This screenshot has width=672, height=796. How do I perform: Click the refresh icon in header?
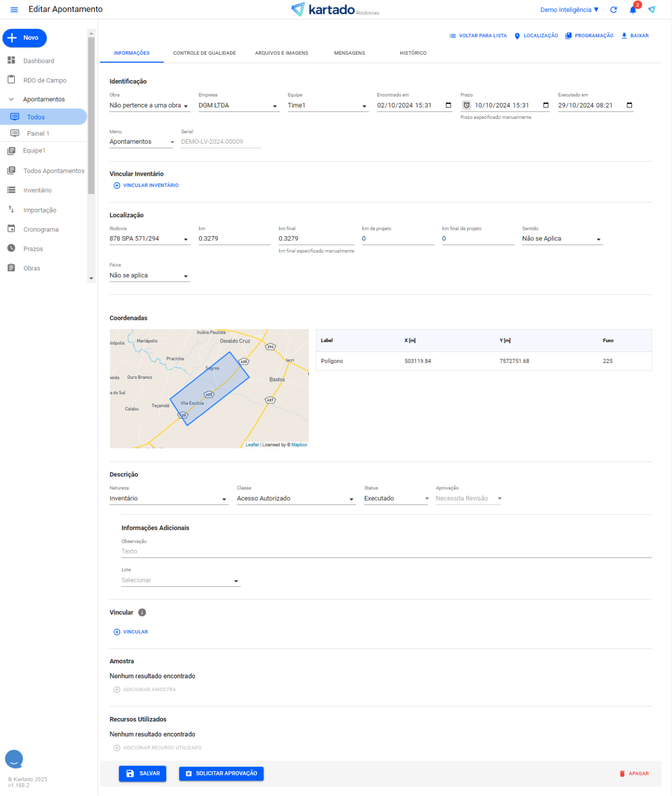click(613, 10)
